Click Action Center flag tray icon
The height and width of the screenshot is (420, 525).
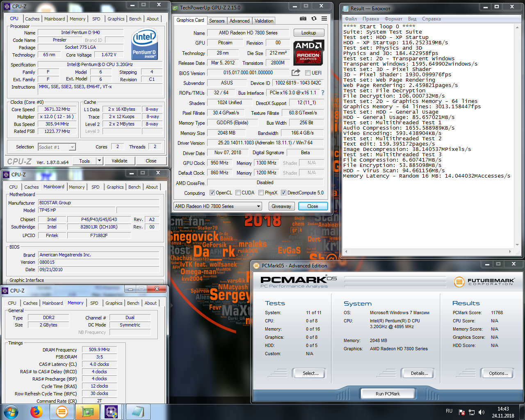click(462, 412)
